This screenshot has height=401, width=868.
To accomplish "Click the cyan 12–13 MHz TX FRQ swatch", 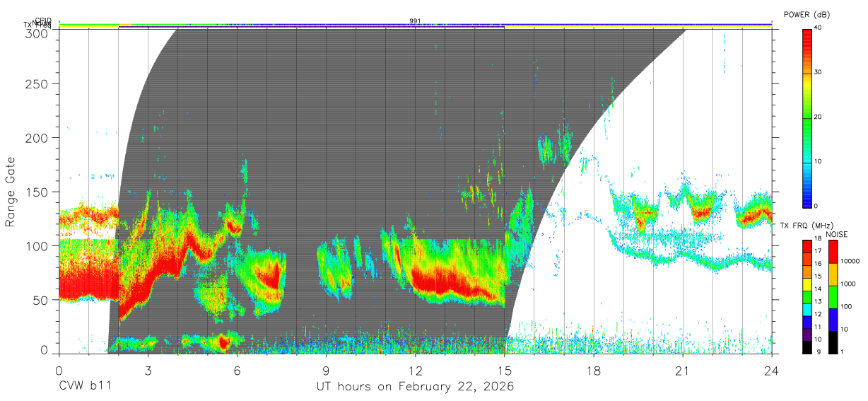I will click(x=807, y=310).
